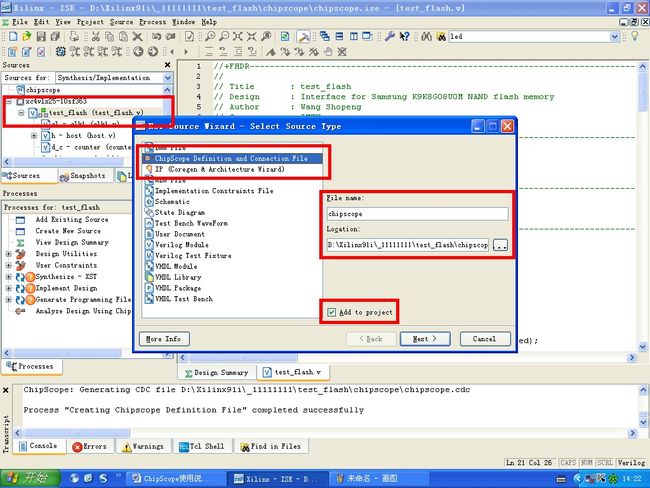This screenshot has width=650, height=488.
Task: Open the Project menu
Action: (90, 22)
